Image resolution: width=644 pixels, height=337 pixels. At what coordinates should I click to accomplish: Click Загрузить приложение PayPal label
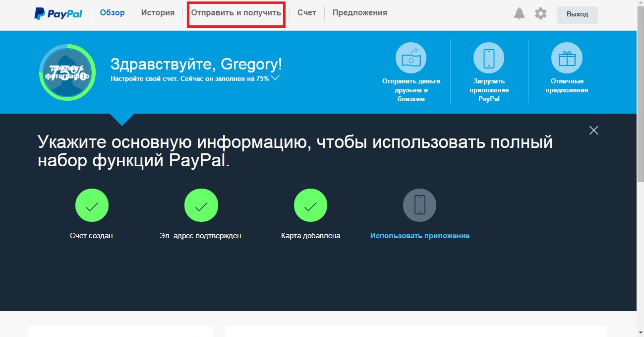[489, 90]
